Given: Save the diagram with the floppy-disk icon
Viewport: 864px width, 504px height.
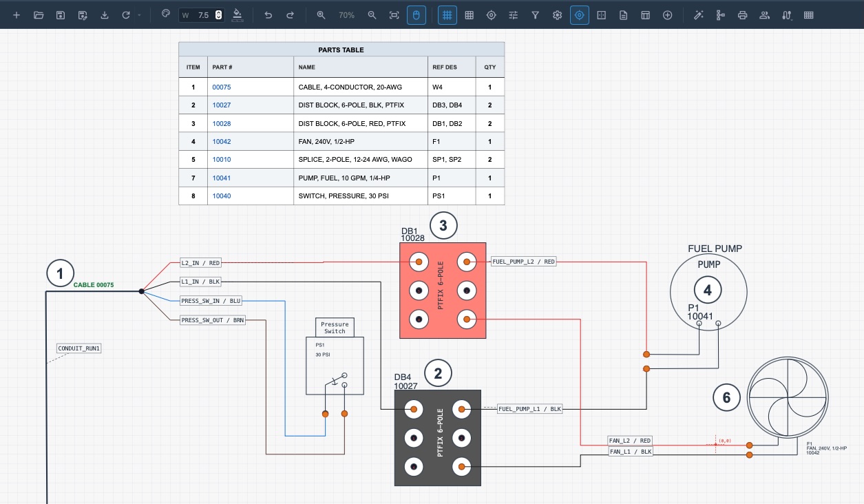Looking at the screenshot, I should 61,15.
